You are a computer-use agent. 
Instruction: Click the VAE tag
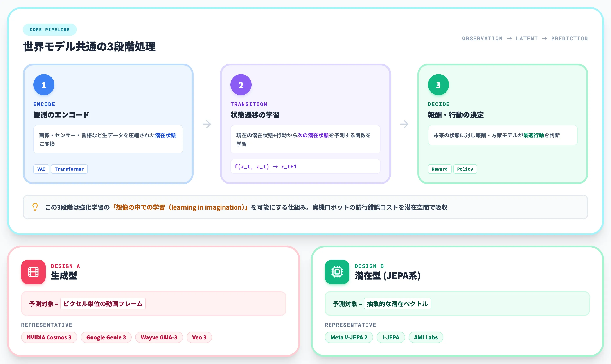point(41,169)
